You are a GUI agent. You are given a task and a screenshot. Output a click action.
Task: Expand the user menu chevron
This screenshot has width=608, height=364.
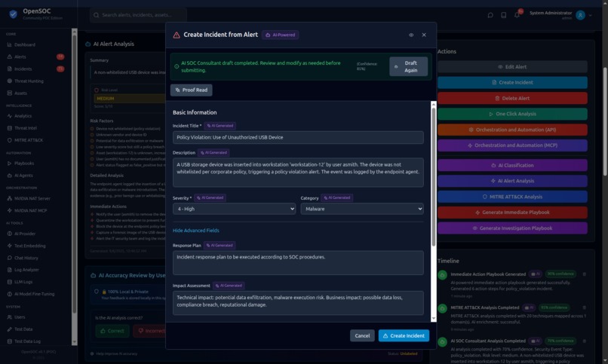(590, 16)
